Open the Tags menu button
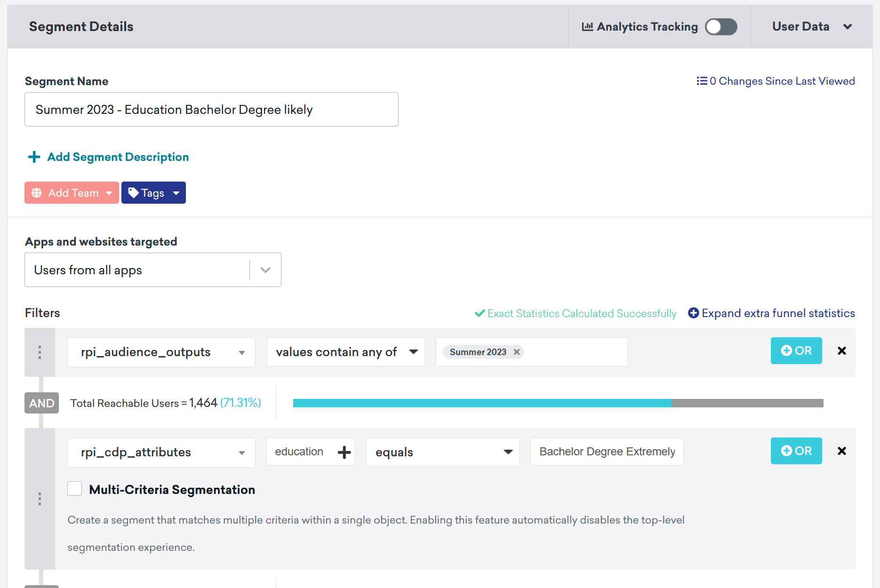Image resolution: width=880 pixels, height=588 pixels. (x=153, y=193)
